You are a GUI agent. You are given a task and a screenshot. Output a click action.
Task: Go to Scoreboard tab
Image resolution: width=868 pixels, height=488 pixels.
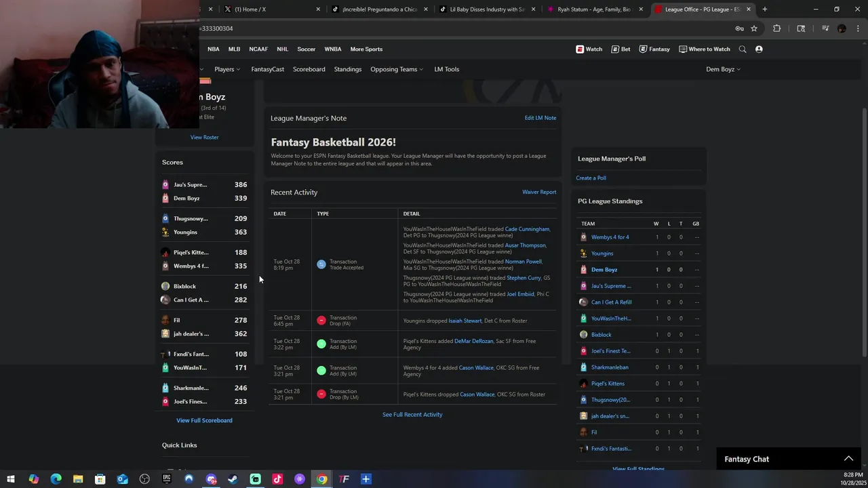coord(309,69)
